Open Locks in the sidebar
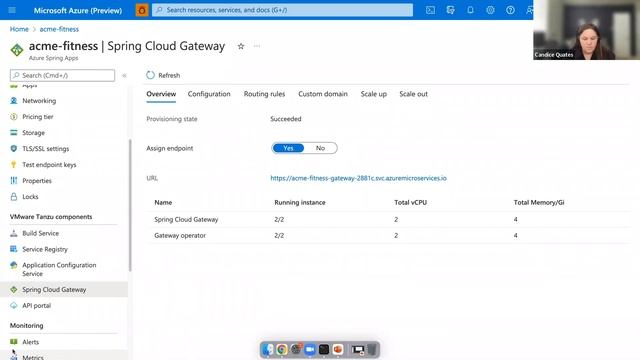The width and height of the screenshot is (640, 360). point(30,196)
